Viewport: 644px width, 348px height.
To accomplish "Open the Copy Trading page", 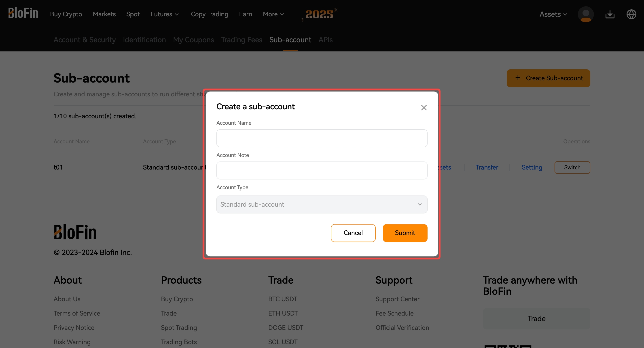I will click(x=210, y=14).
